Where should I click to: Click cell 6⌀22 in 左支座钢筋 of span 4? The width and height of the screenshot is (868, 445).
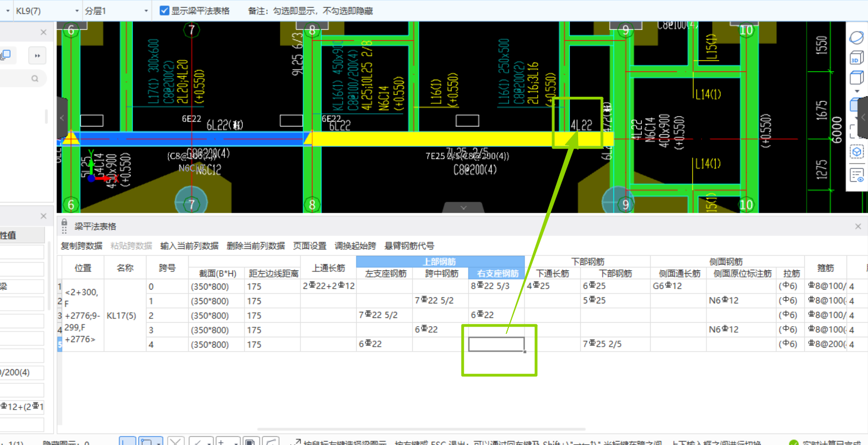384,344
